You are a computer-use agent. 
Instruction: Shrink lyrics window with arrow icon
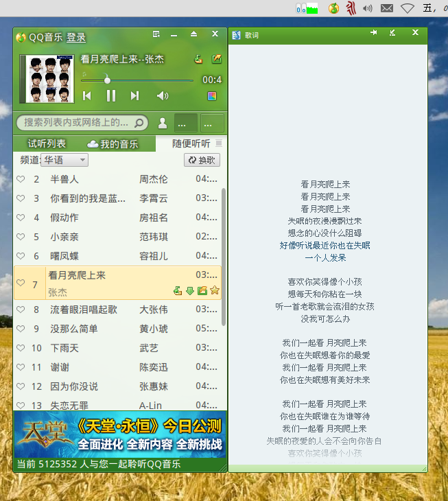point(392,32)
